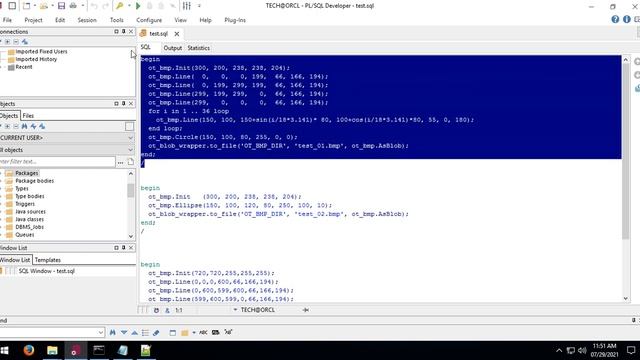This screenshot has height=360, width=640.
Task: Open the Session menu
Action: click(87, 20)
